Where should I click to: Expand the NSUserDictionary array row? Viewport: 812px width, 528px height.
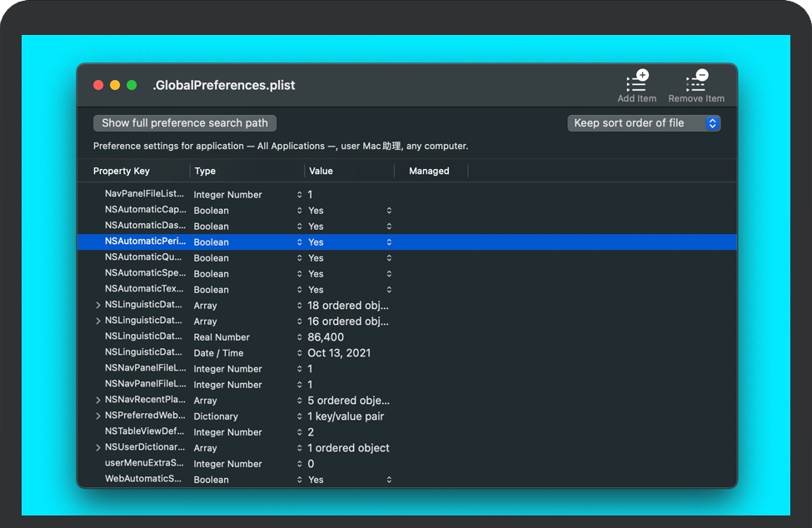[x=98, y=448]
